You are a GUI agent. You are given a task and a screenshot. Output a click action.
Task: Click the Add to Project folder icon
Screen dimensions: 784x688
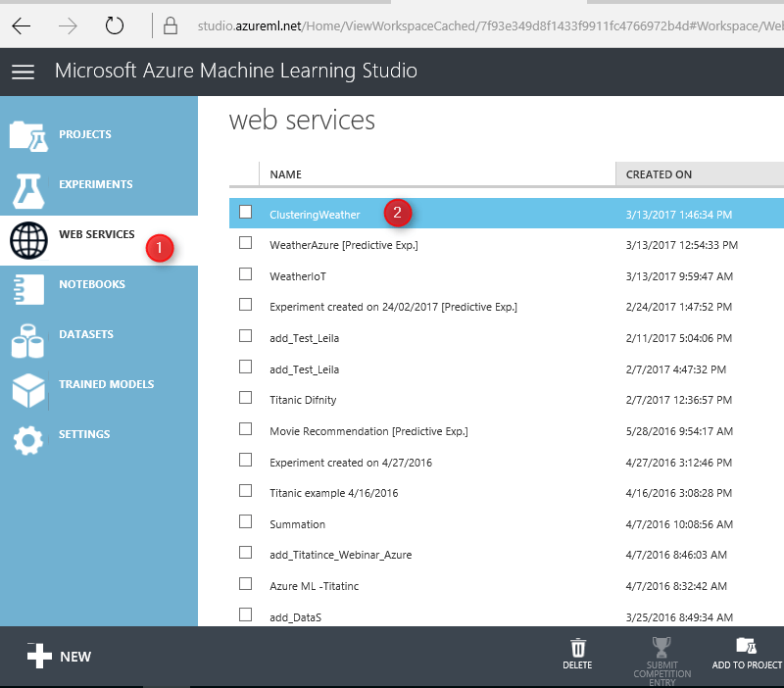pos(747,646)
